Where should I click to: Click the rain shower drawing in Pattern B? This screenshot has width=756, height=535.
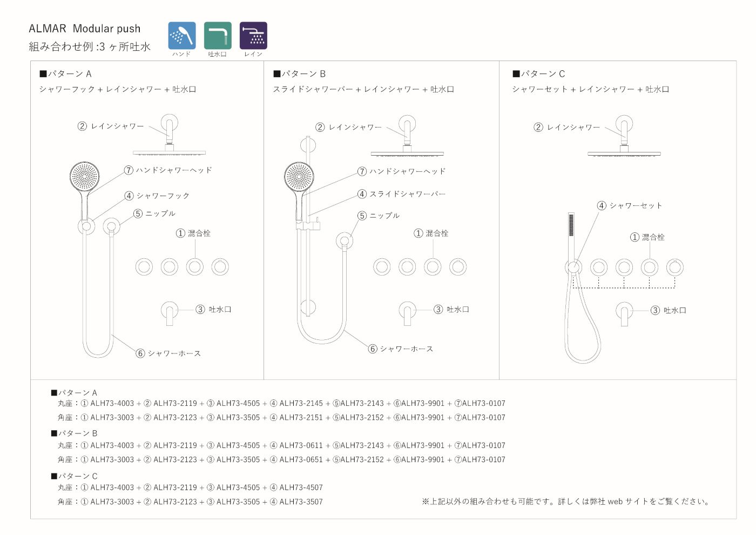pos(407,136)
